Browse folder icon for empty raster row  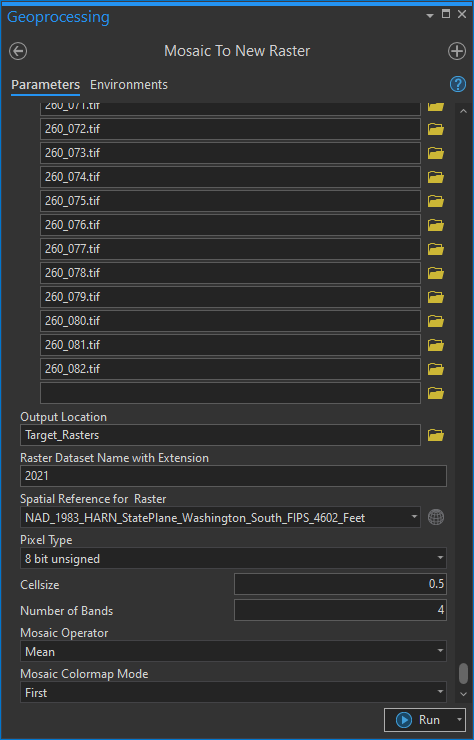tap(436, 393)
